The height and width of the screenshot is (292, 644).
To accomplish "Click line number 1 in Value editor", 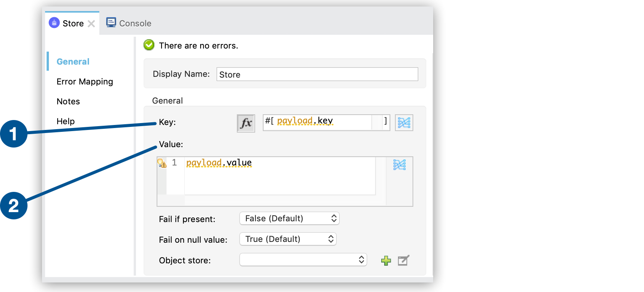I will 174,162.
